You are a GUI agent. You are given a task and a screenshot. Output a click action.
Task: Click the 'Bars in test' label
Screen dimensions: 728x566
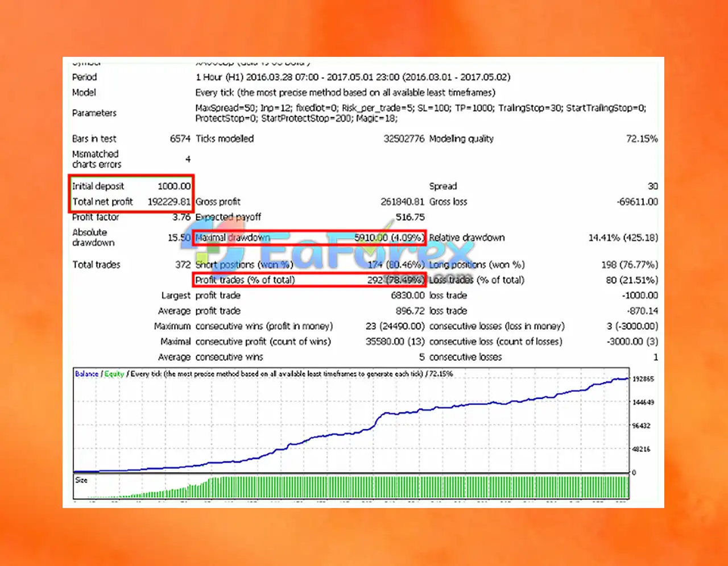coord(94,139)
